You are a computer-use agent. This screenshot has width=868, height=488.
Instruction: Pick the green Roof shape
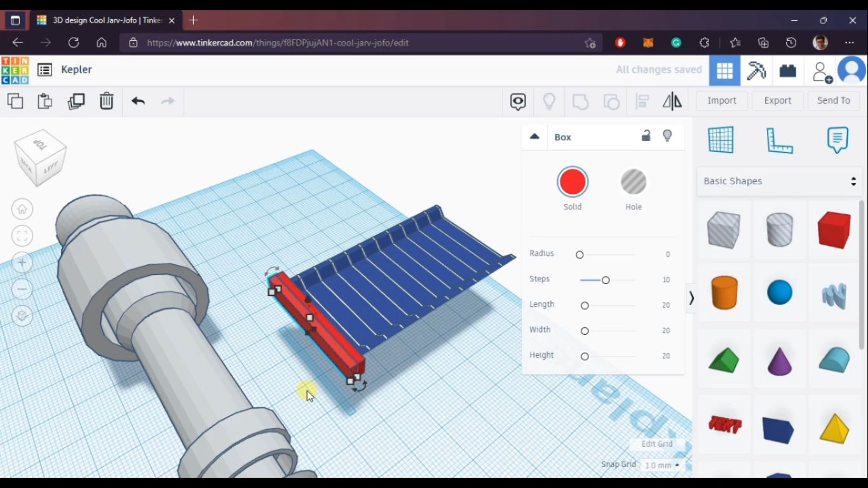click(x=724, y=360)
